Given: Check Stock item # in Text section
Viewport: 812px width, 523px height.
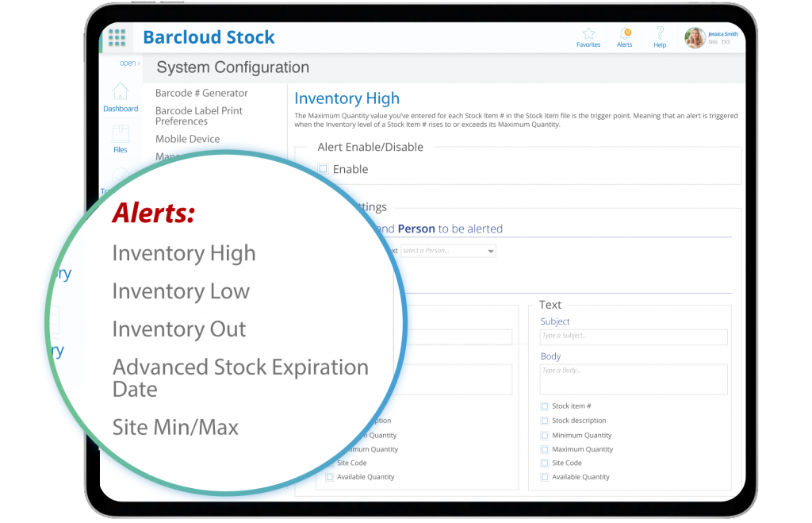Looking at the screenshot, I should coord(545,406).
